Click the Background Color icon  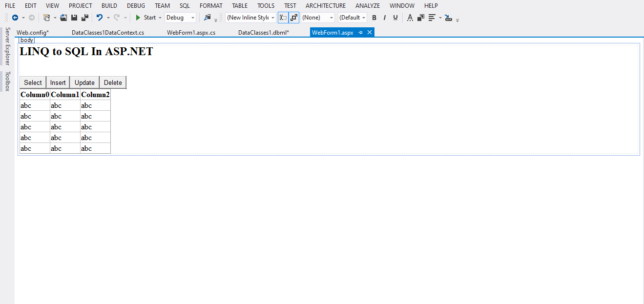click(421, 18)
